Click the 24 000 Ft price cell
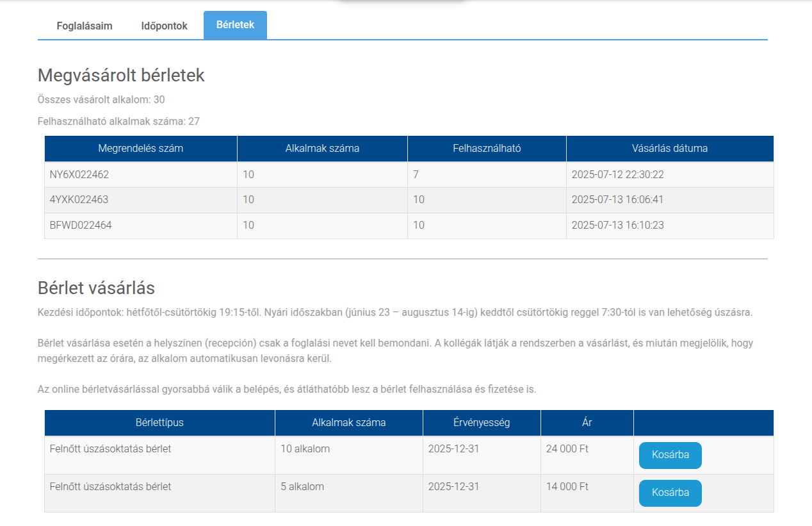Screen dimensions: 812x526 click(567, 449)
